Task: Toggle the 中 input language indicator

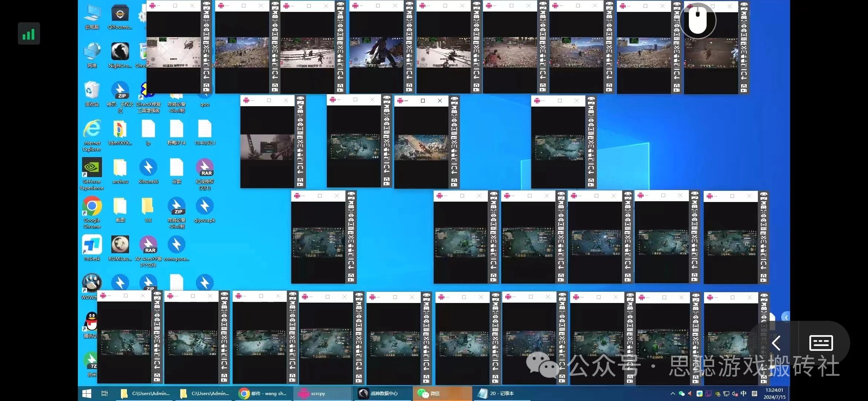Action: pyautogui.click(x=743, y=394)
